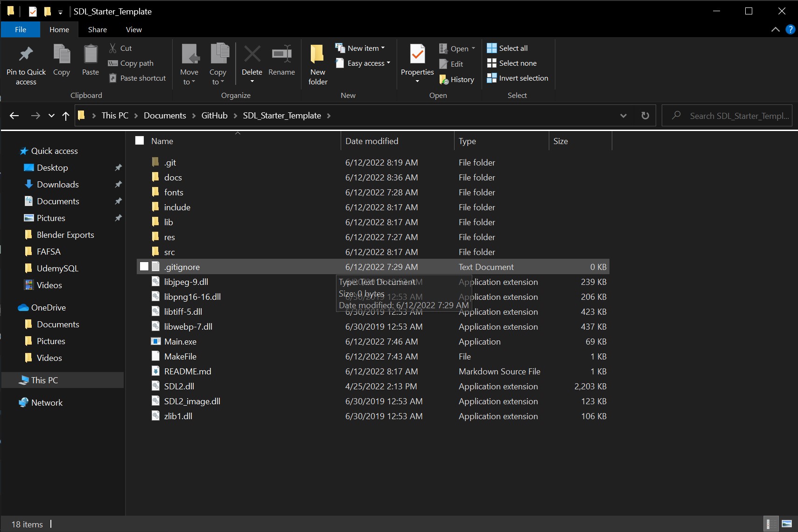Image resolution: width=798 pixels, height=532 pixels.
Task: Open the File tab
Action: tap(21, 29)
